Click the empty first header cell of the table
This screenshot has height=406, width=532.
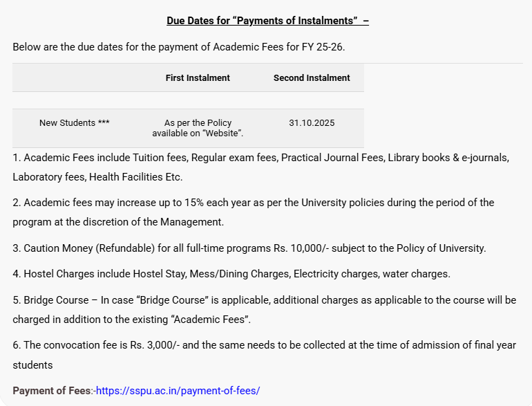(75, 78)
